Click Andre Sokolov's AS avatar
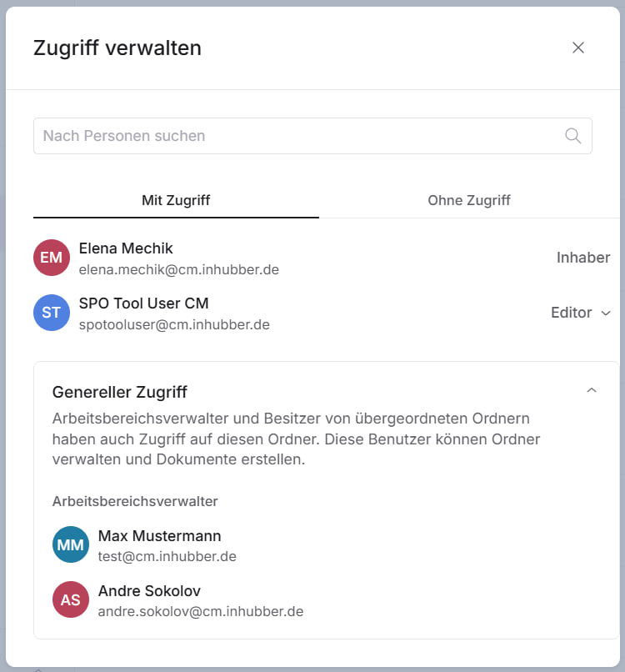625x672 pixels. click(x=71, y=600)
